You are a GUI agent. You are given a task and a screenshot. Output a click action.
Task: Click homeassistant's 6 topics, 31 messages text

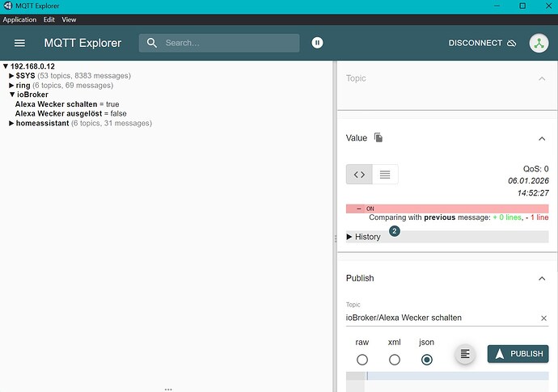tap(112, 123)
